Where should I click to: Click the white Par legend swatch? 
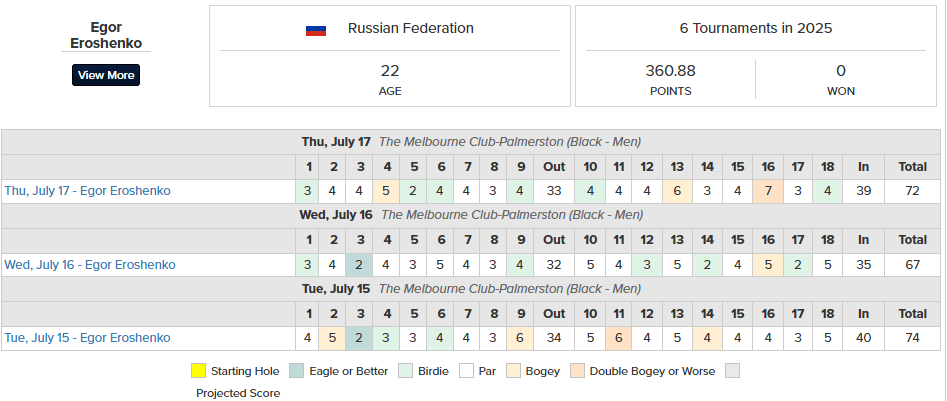pyautogui.click(x=466, y=371)
